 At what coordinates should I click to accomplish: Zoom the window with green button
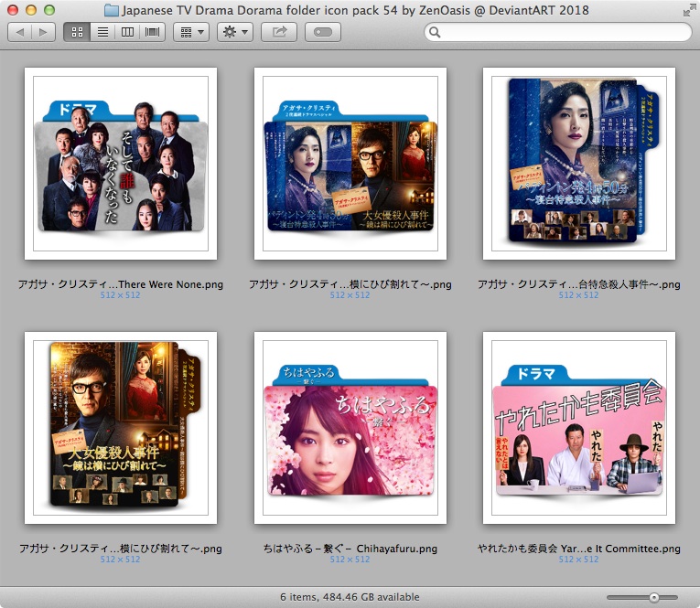tap(49, 10)
